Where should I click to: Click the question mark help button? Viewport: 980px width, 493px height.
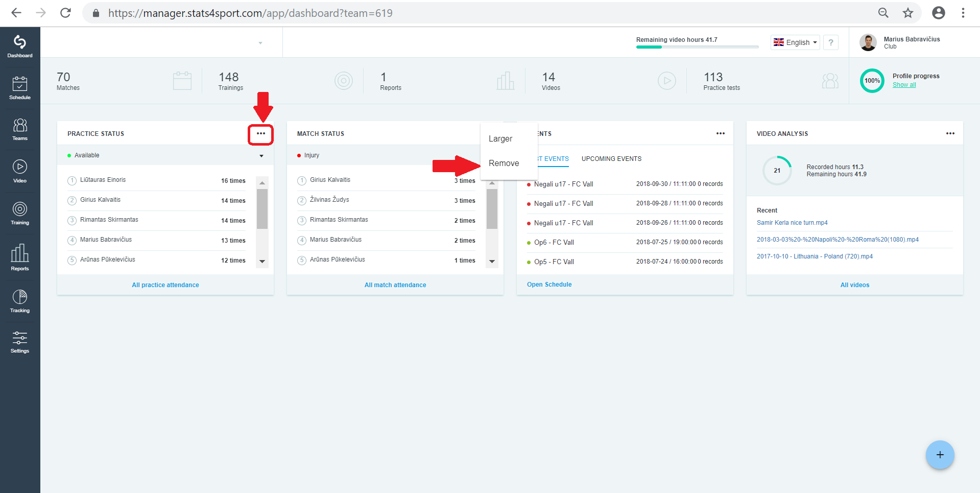coord(831,42)
